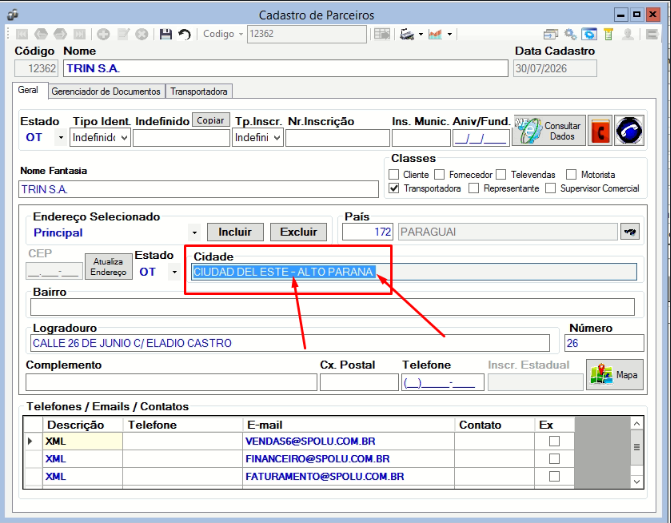Open Endereço Selecionado Principal dropdown

(194, 233)
